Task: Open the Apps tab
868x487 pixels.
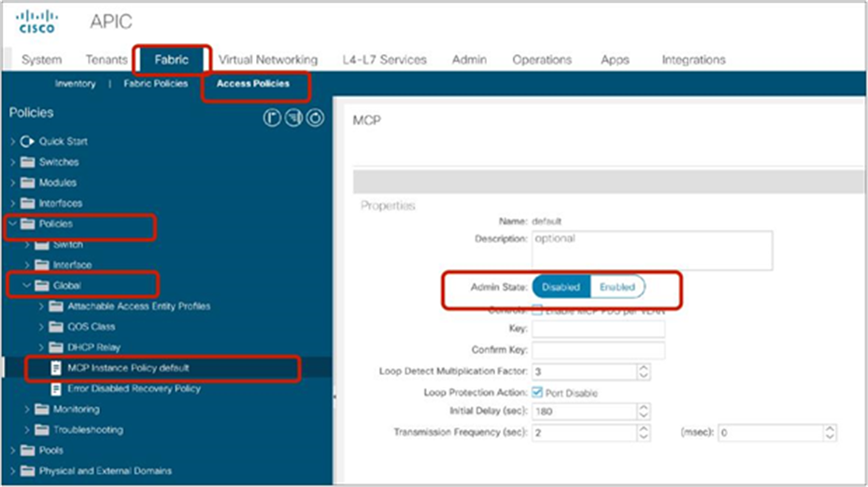Action: tap(615, 59)
